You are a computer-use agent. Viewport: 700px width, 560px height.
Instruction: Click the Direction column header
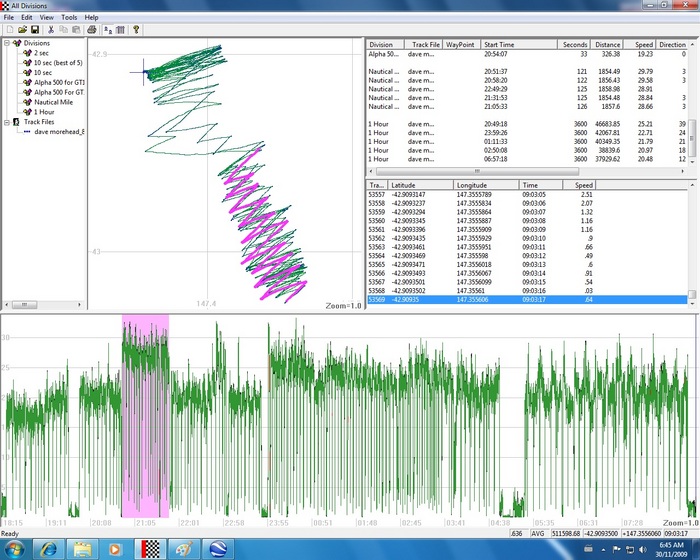672,45
